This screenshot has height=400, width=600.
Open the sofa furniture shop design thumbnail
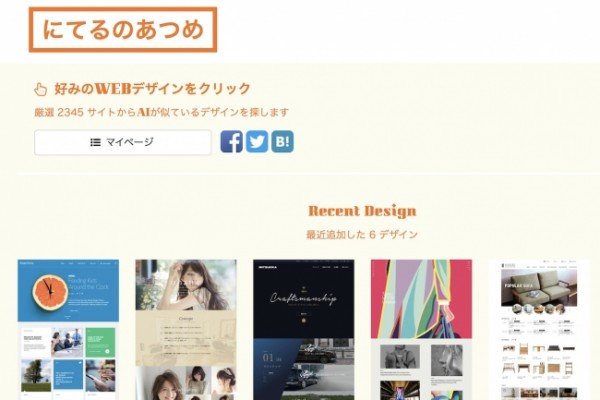coord(539,330)
